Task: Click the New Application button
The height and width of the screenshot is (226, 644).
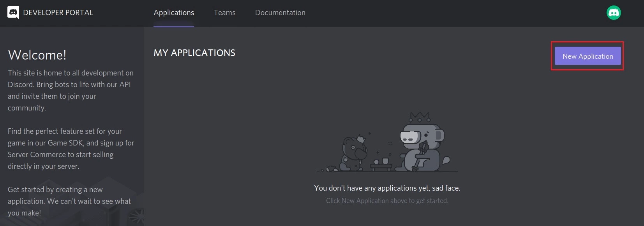Action: tap(588, 56)
